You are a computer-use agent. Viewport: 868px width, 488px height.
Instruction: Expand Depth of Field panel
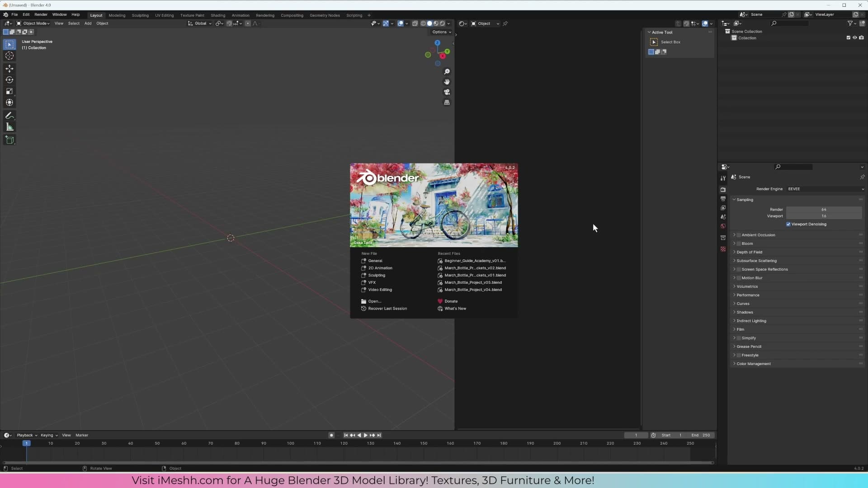point(749,252)
